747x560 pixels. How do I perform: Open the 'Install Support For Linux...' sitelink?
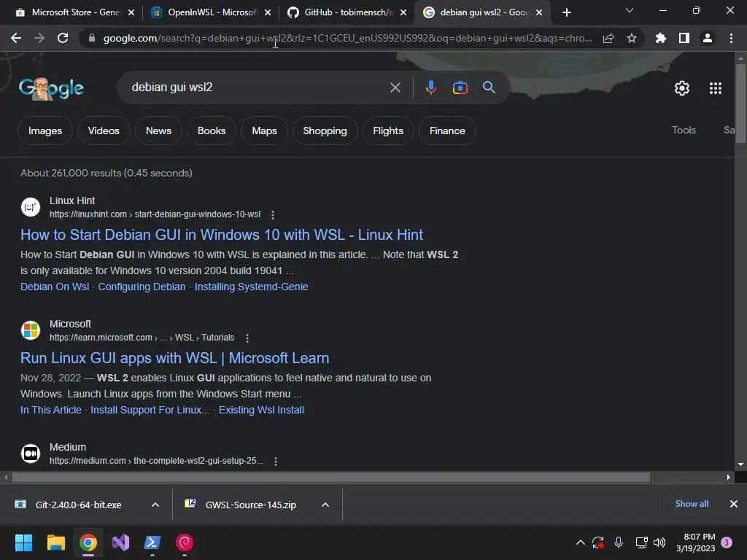pos(150,410)
